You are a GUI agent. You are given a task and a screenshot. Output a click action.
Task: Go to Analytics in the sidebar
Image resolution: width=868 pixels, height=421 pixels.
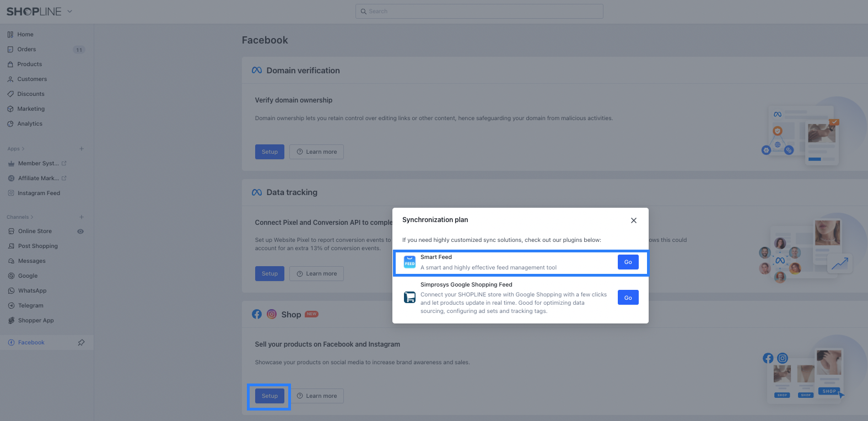(30, 124)
